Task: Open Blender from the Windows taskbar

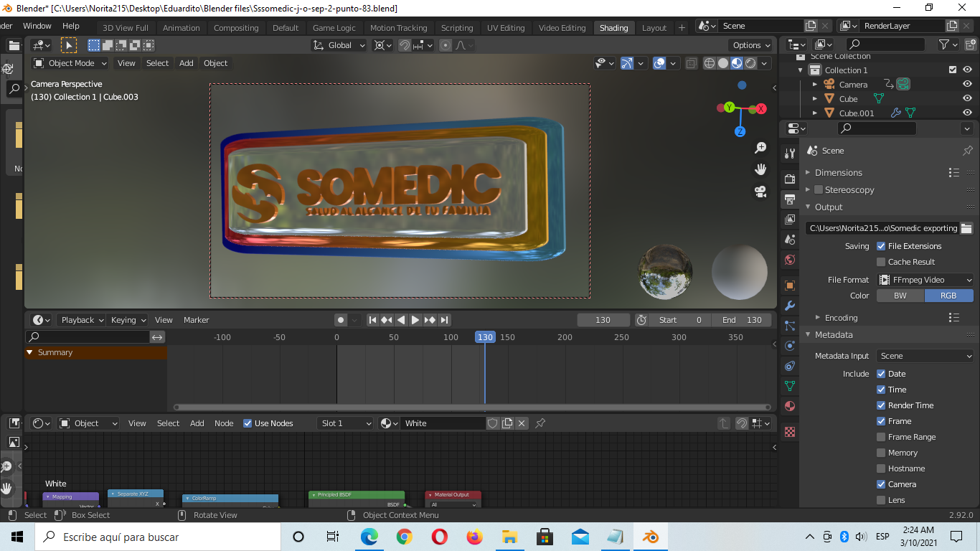Action: coord(650,537)
